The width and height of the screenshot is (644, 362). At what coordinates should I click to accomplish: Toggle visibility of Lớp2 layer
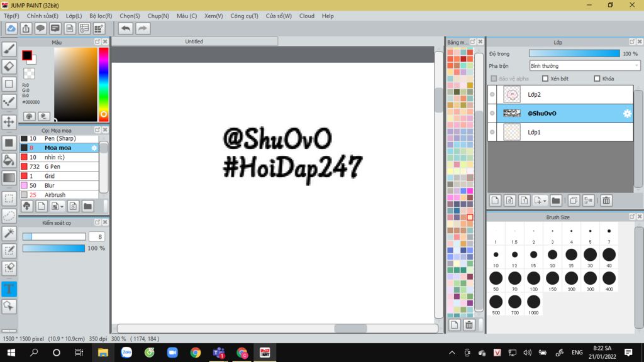[x=492, y=94]
